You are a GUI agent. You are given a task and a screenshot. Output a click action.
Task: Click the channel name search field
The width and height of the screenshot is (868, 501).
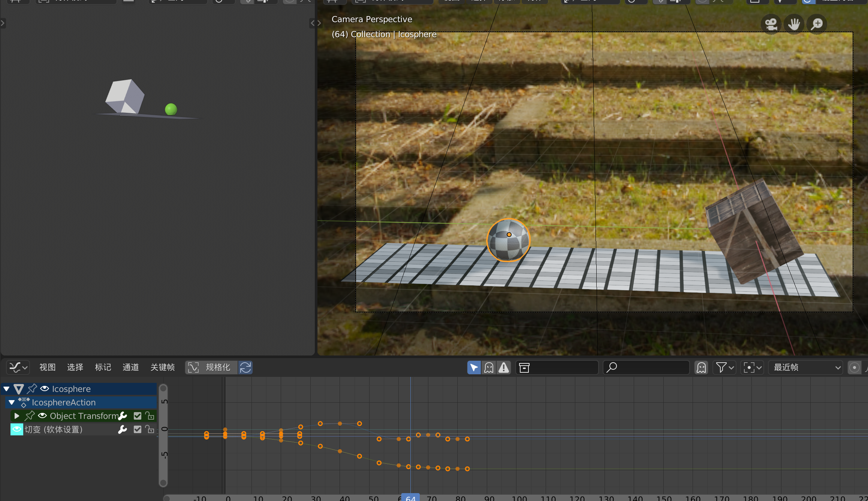click(x=647, y=367)
